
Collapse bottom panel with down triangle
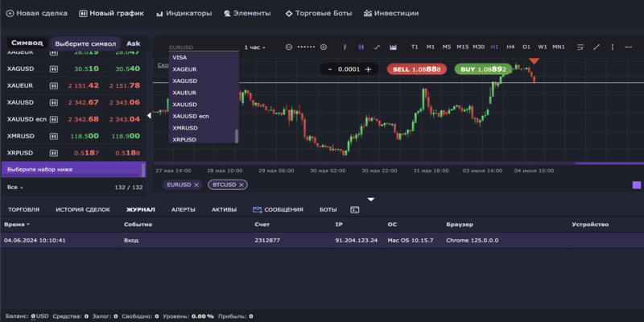pos(371,199)
